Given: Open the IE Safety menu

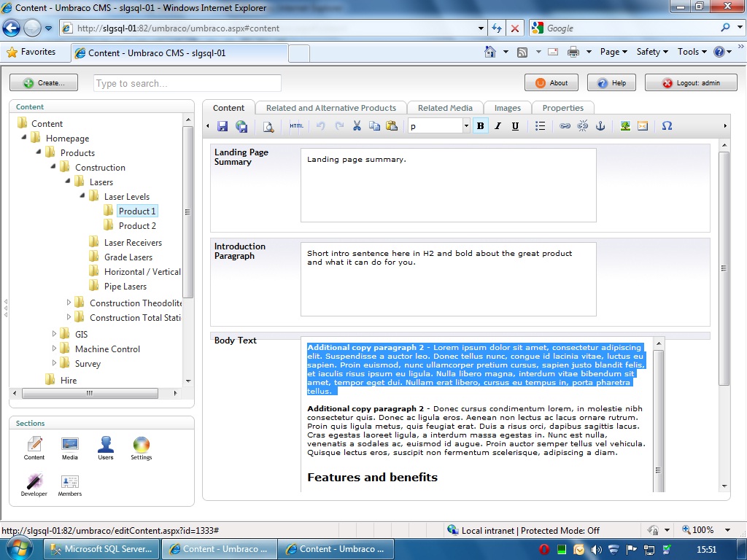Looking at the screenshot, I should coord(652,52).
